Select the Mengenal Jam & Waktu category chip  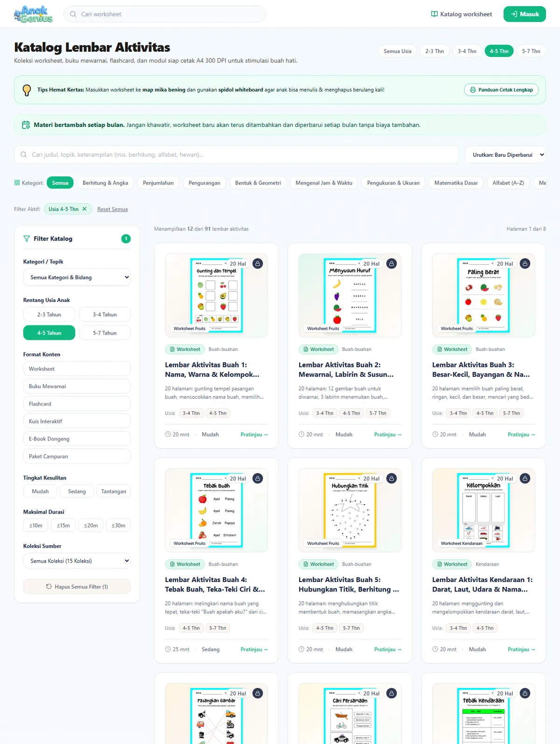[x=324, y=183]
